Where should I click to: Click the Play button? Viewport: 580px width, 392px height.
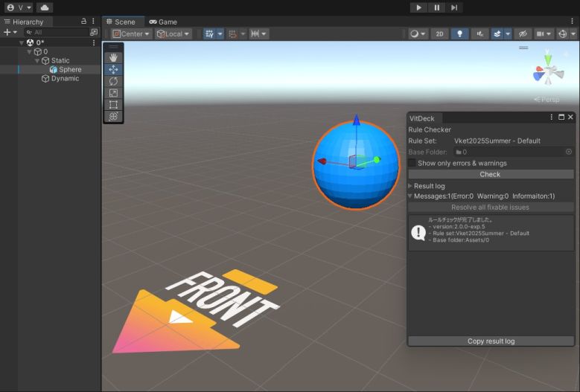pos(418,7)
